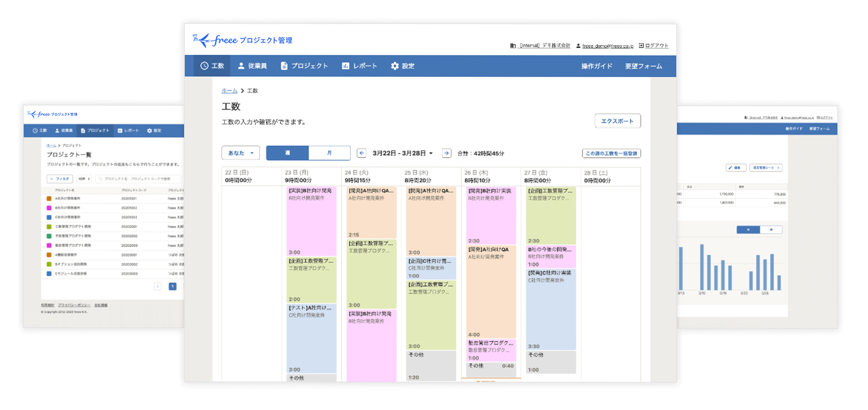
Task: Open 設定 gear tab in main window navbar
Action: [x=403, y=66]
